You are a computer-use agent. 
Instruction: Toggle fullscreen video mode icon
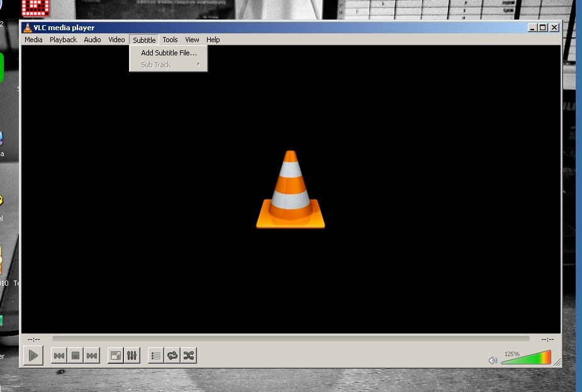(115, 356)
